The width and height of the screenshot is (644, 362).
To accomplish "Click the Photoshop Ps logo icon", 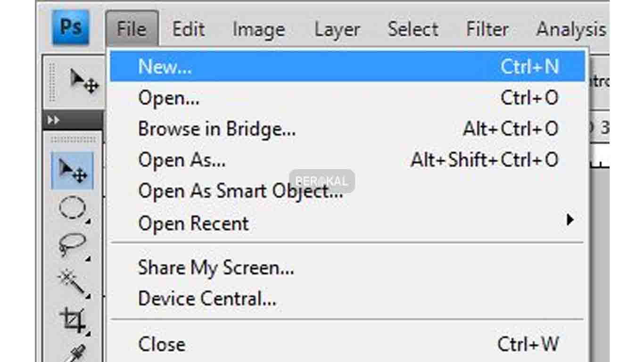I will click(x=71, y=27).
